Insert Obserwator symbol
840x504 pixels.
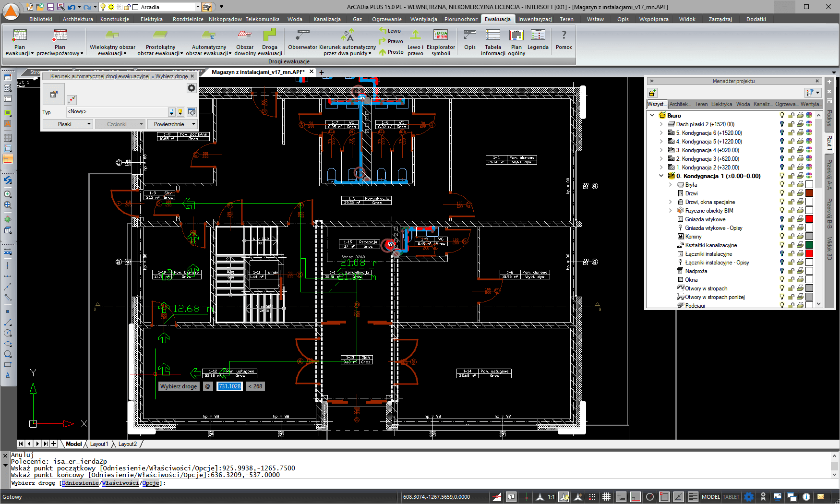(x=302, y=39)
